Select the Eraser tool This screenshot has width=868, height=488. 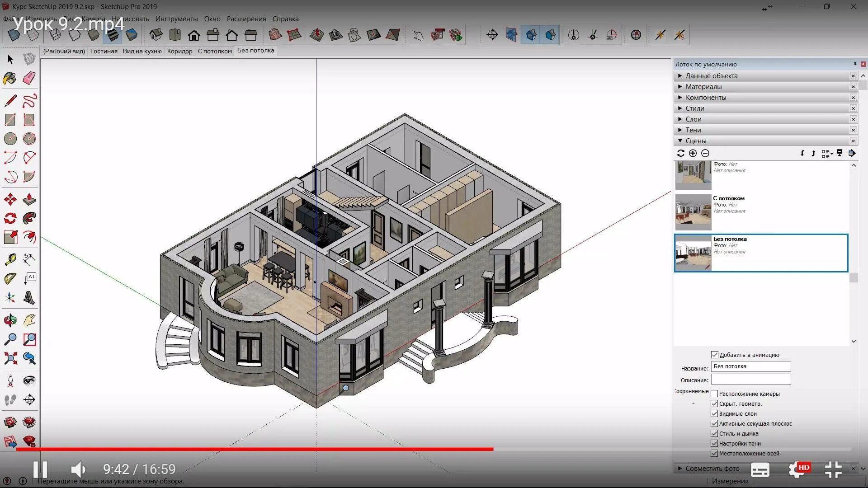pyautogui.click(x=29, y=78)
